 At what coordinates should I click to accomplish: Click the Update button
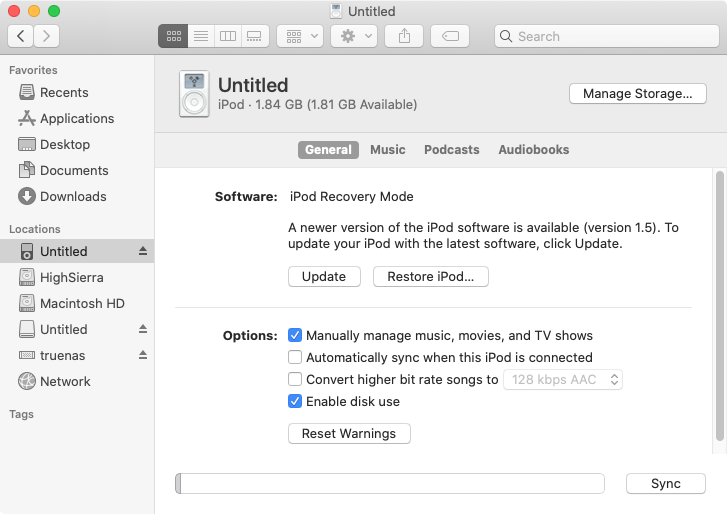click(324, 277)
